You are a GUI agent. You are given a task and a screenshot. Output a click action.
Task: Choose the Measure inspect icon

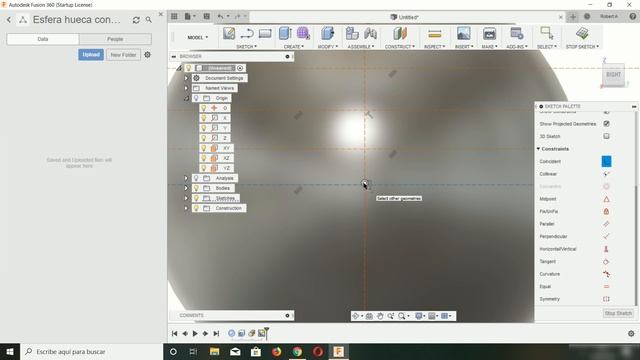tap(435, 34)
